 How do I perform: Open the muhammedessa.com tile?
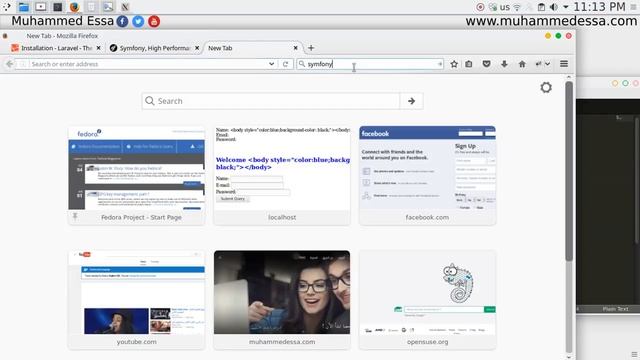pos(282,300)
